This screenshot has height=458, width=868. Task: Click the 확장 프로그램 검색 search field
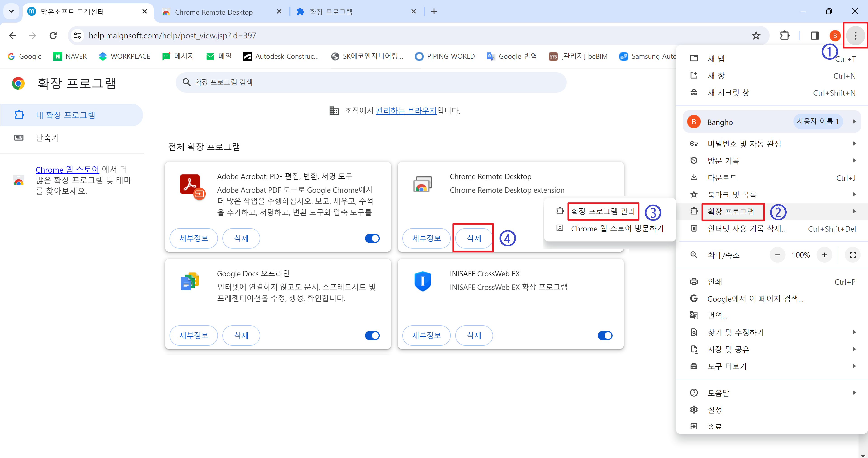(x=371, y=82)
